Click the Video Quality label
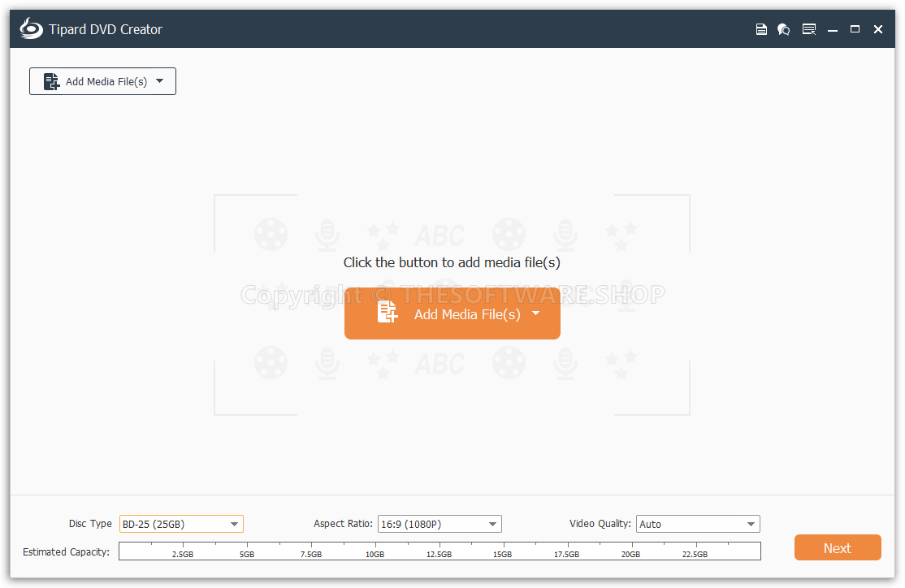 pos(600,523)
